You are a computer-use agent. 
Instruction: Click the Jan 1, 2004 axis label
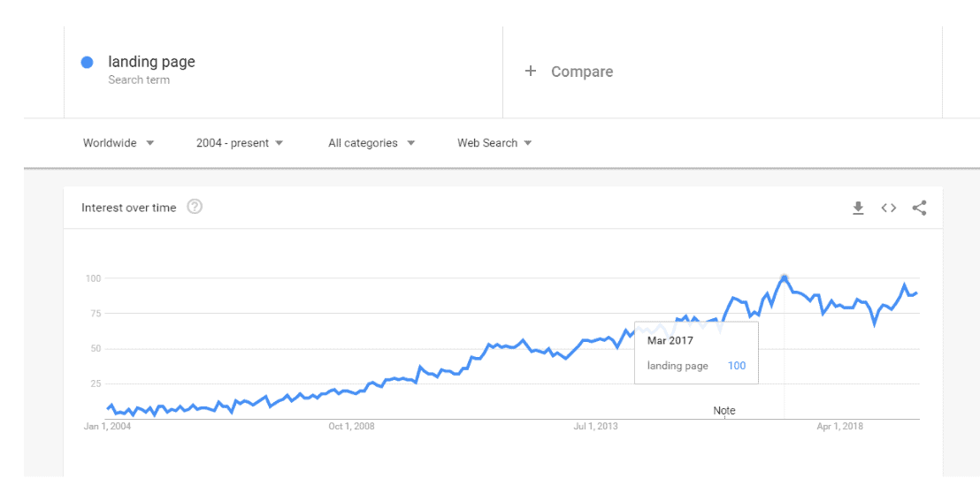pos(103,427)
